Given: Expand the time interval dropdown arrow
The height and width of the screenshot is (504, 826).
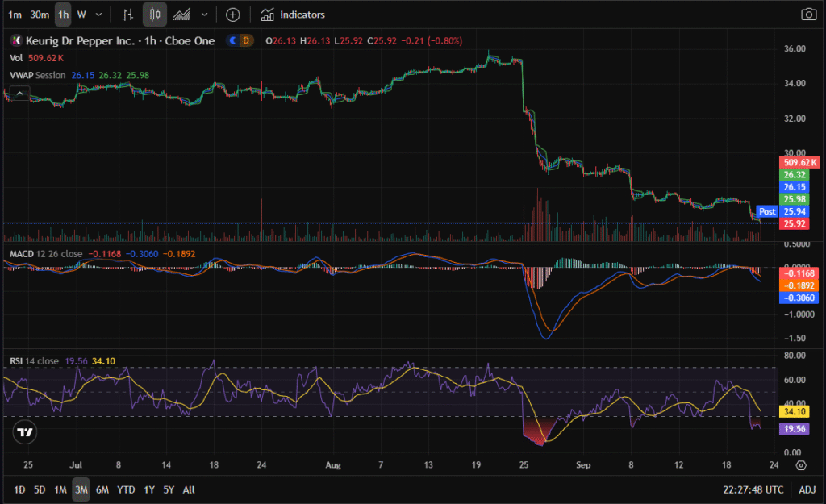Looking at the screenshot, I should (98, 15).
